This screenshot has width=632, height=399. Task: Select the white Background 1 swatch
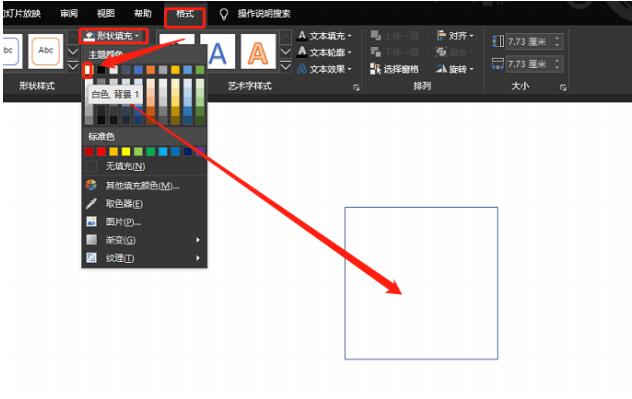[87, 70]
